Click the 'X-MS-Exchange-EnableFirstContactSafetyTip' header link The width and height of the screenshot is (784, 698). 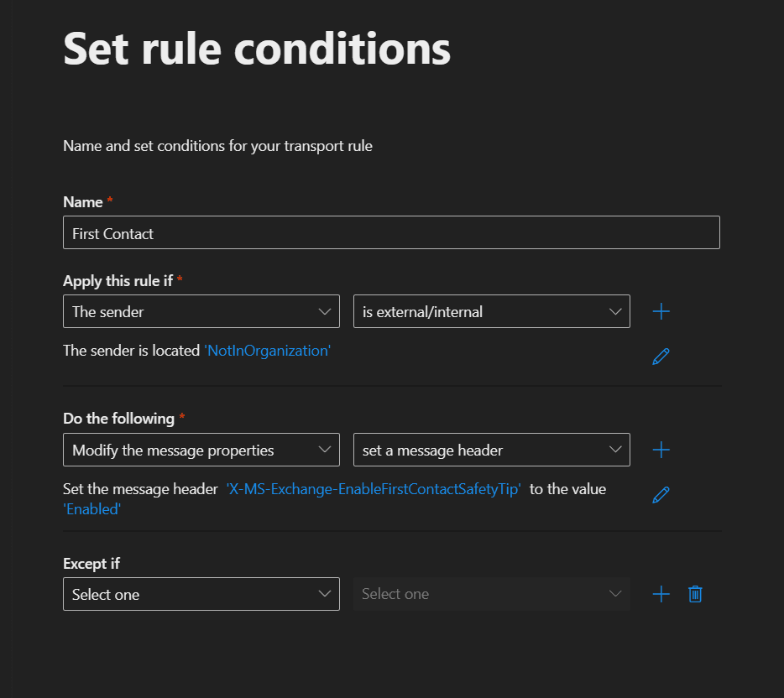click(374, 489)
